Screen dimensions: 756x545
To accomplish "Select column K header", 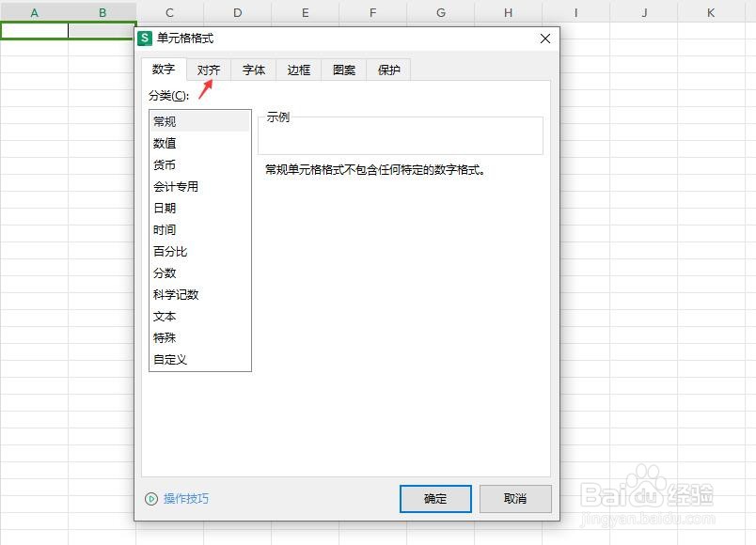I will click(x=711, y=13).
